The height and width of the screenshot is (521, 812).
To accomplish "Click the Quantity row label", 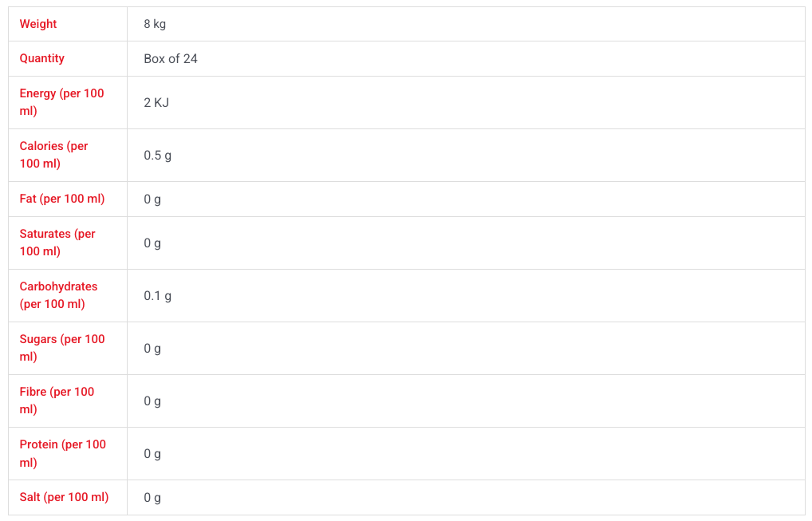I will point(42,58).
